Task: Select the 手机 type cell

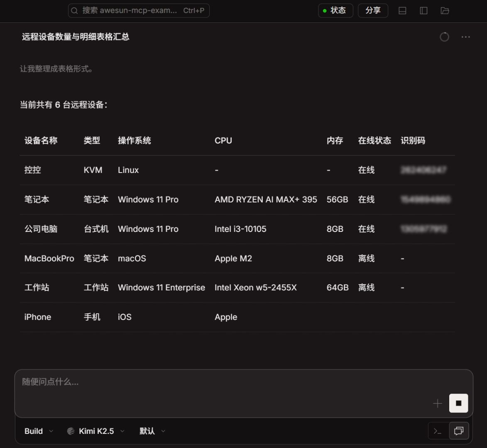Action: (92, 317)
